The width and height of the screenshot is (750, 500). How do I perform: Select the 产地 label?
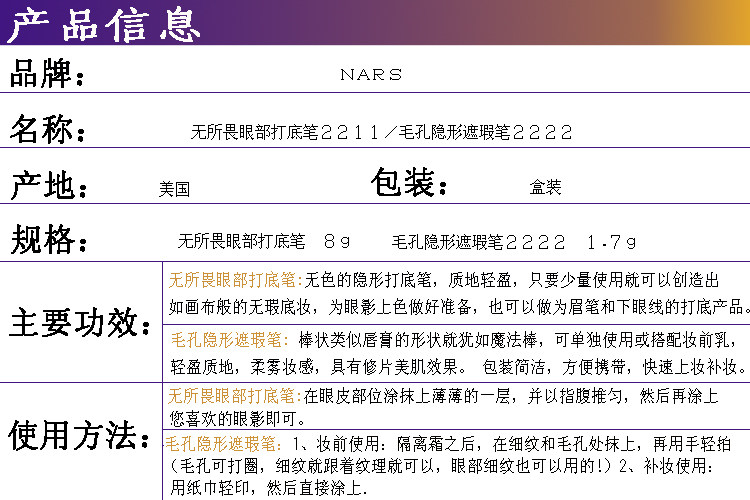48,185
